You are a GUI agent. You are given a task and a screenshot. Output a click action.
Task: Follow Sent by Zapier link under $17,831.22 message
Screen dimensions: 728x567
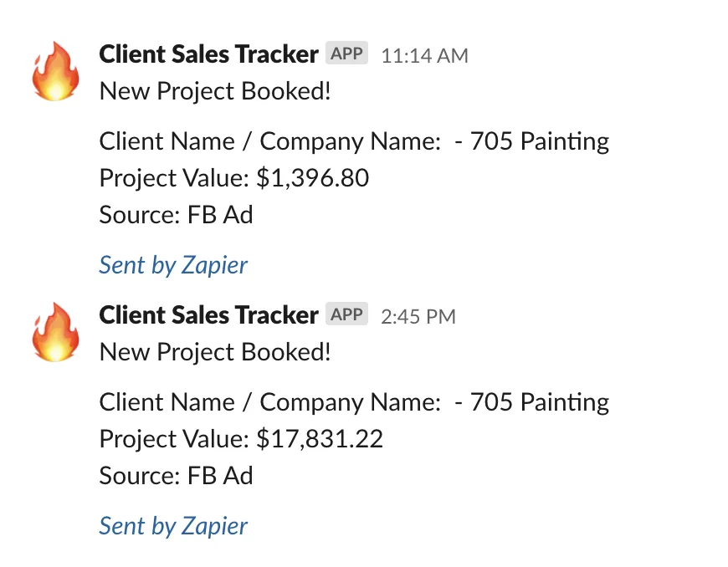tap(173, 526)
